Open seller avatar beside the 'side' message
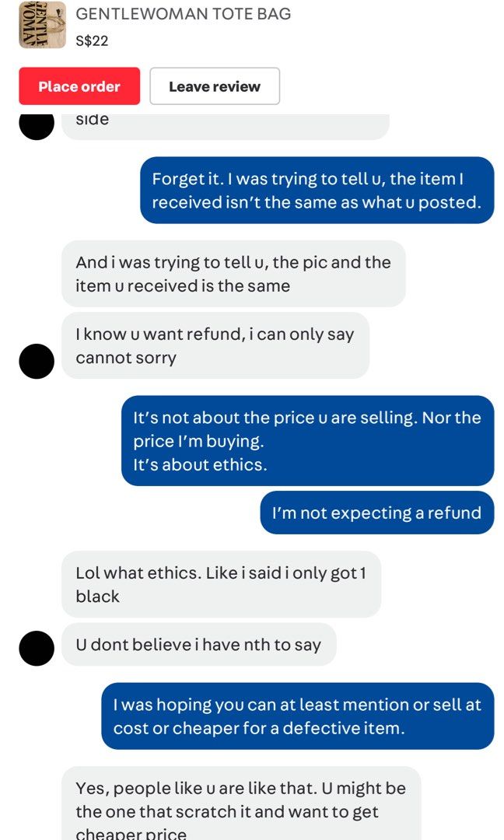This screenshot has height=840, width=504. click(x=37, y=127)
